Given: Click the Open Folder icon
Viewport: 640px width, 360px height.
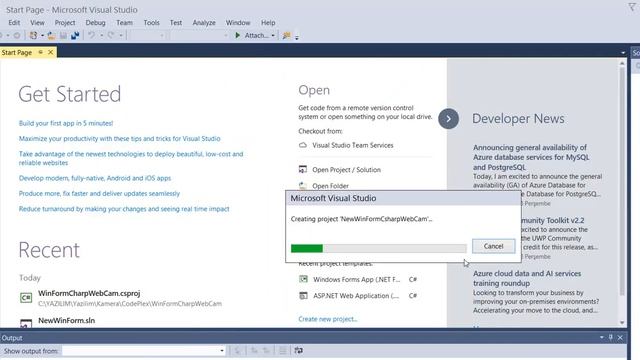Looking at the screenshot, I should pyautogui.click(x=303, y=186).
